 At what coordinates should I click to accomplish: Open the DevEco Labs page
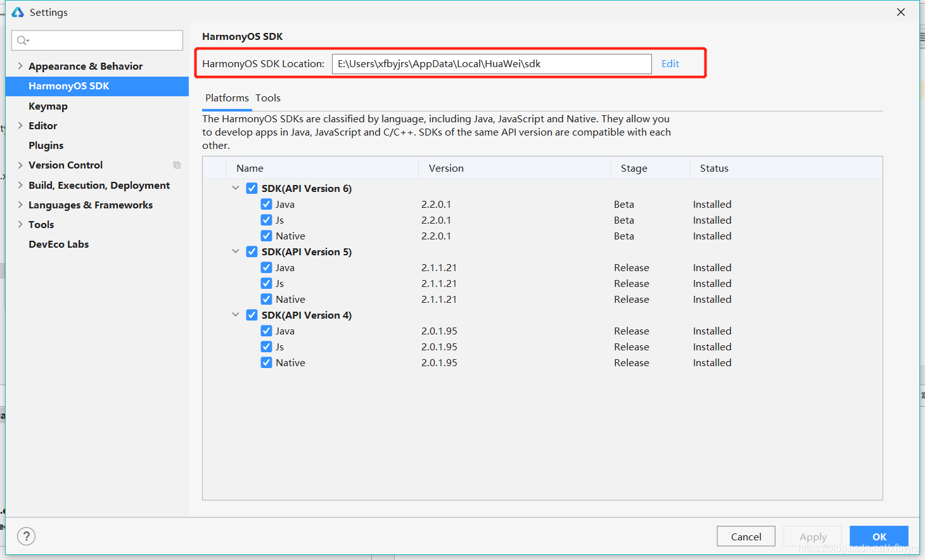[x=59, y=244]
